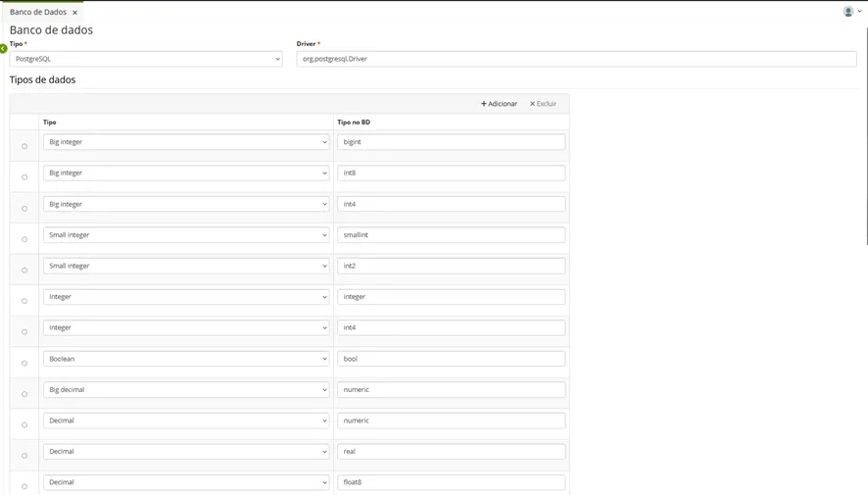Select the radio button for the real row
This screenshot has height=495, width=868.
24,456
